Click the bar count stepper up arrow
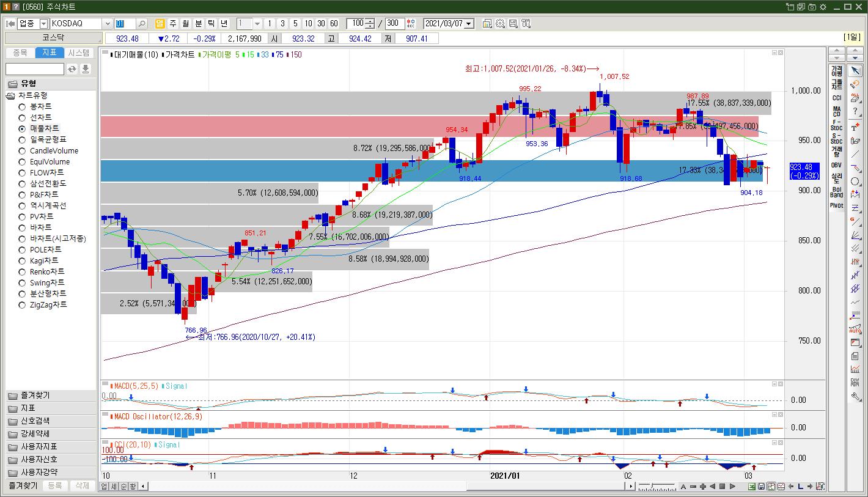 tap(370, 21)
